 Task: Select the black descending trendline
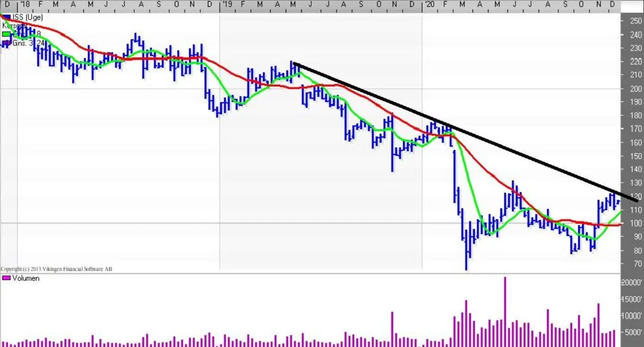(447, 123)
